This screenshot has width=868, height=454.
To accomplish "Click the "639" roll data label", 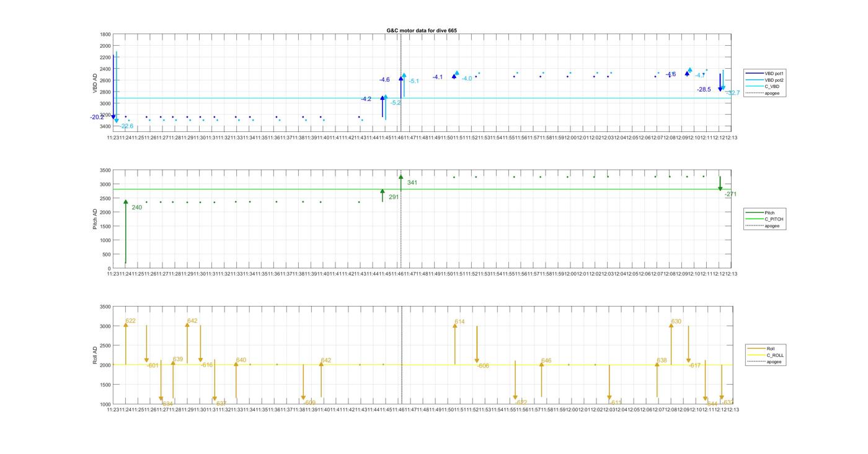I will point(178,359).
